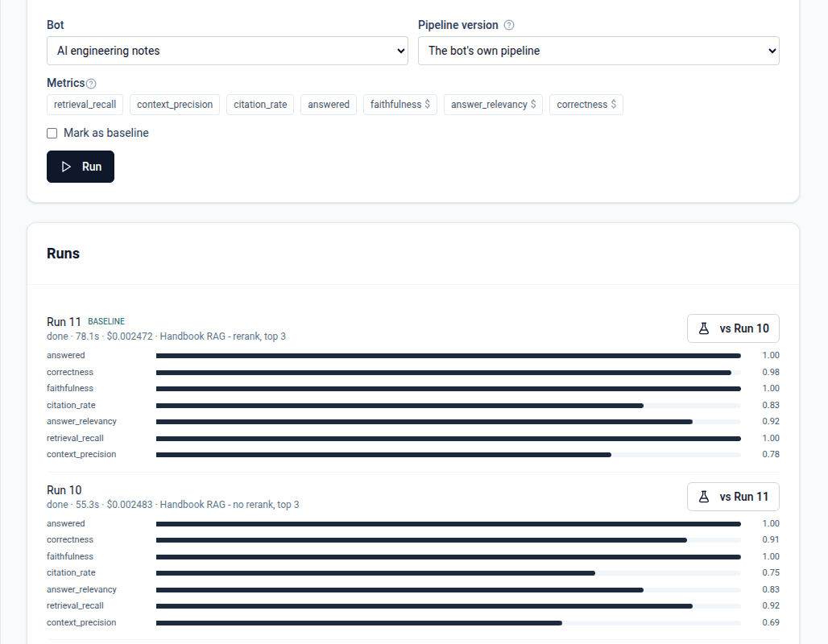Toggle the retrieval_recall metric chip
Screen dimensions: 828x644
point(85,105)
